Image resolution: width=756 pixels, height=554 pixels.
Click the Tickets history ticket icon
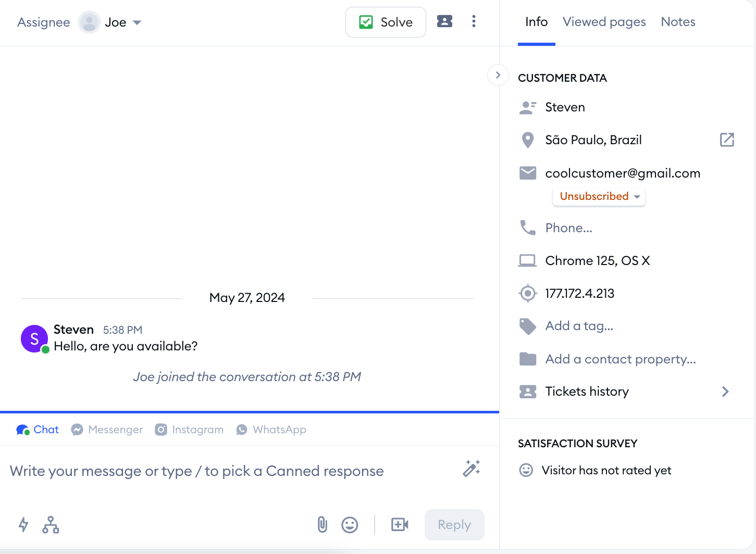[528, 392]
